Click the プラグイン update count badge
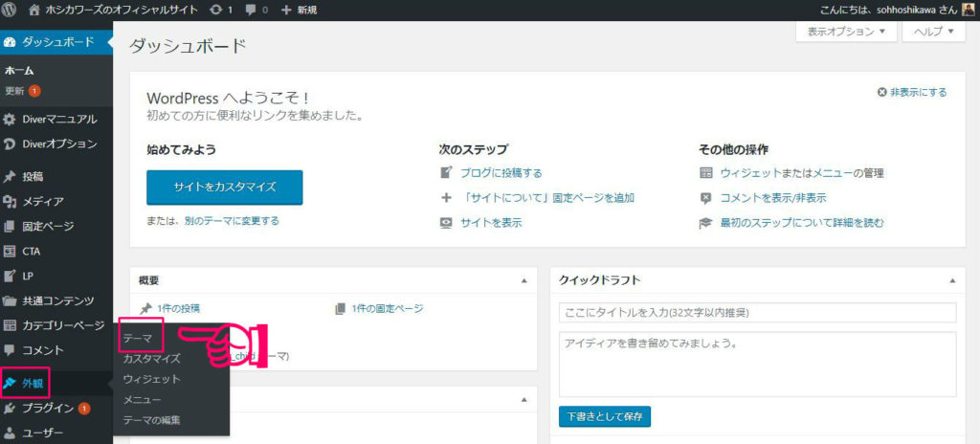The width and height of the screenshot is (980, 444). coord(84,409)
